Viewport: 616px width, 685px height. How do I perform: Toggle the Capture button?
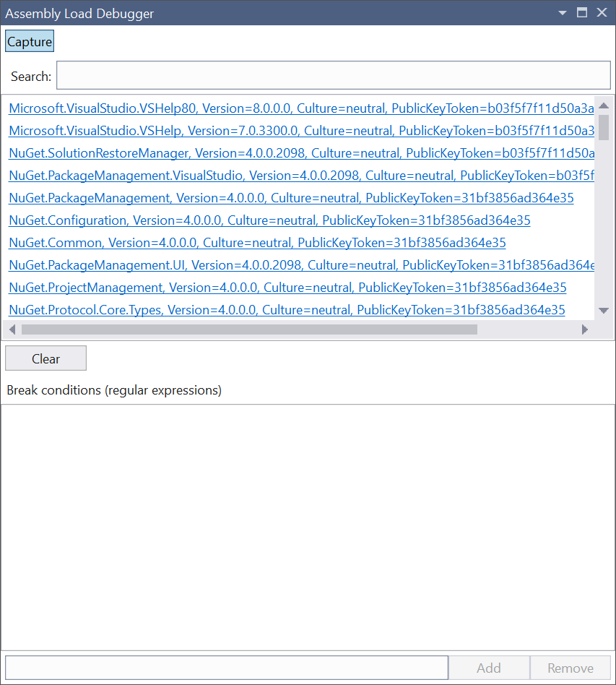tap(30, 41)
